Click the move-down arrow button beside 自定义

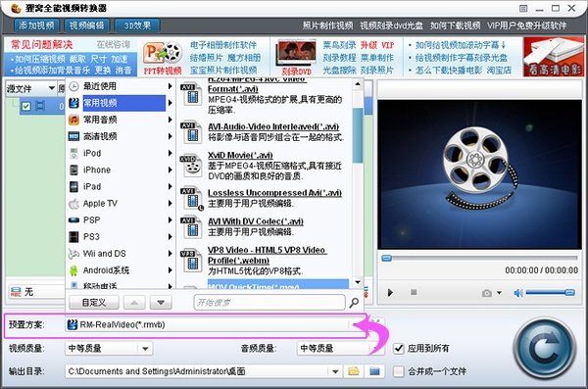[x=161, y=303]
